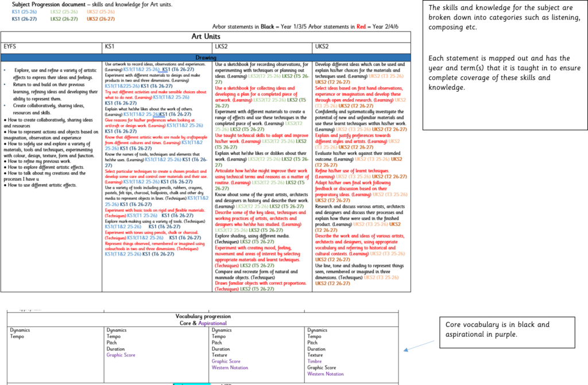This screenshot has height=385, width=588.
Task: Click 'How to refine my previous work' bullet
Action: (37, 161)
